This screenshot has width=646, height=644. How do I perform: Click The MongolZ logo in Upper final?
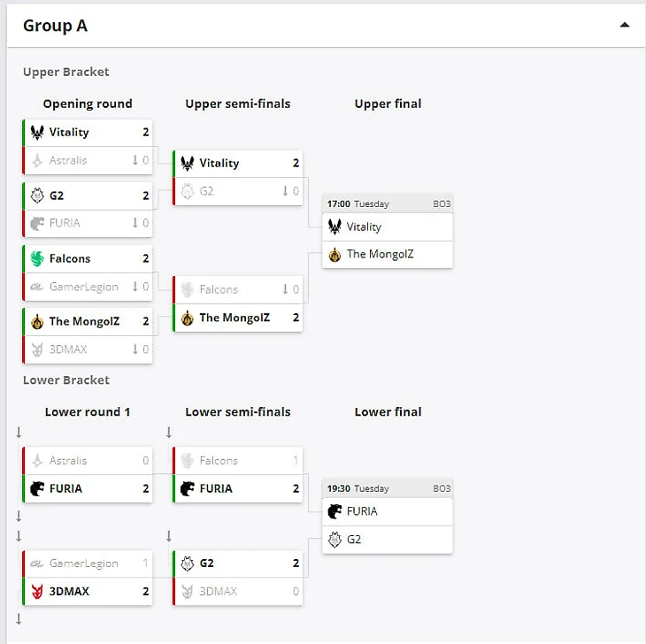(335, 255)
